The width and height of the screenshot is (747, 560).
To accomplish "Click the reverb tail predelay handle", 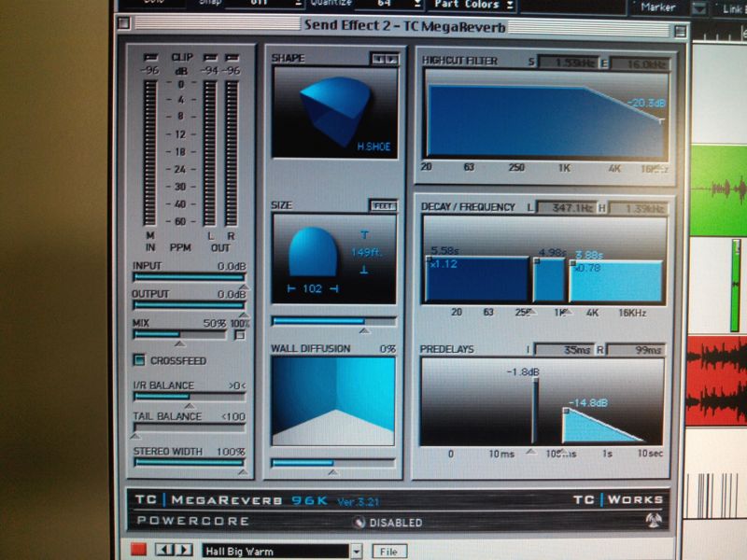I will click(x=566, y=411).
